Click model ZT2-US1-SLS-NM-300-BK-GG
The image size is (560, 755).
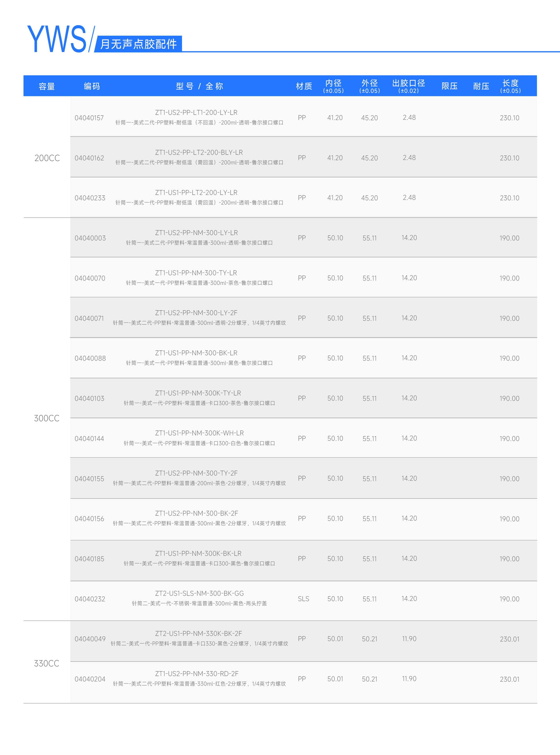[x=199, y=594]
